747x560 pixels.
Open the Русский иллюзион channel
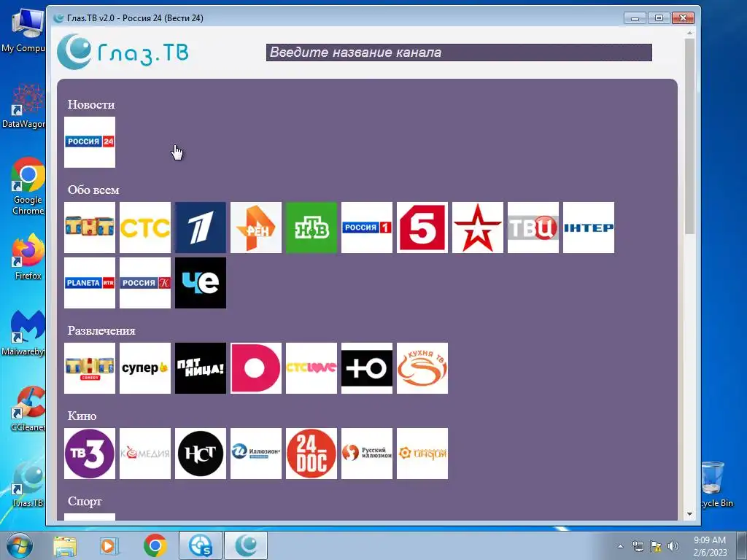pyautogui.click(x=367, y=454)
